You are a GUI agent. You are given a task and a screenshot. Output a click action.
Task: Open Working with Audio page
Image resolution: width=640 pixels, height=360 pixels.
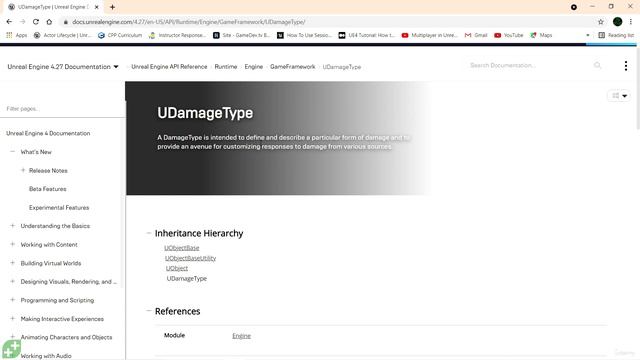click(46, 356)
